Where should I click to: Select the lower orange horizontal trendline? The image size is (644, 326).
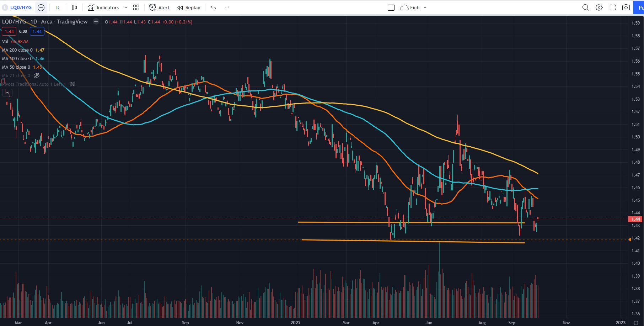tap(413, 241)
